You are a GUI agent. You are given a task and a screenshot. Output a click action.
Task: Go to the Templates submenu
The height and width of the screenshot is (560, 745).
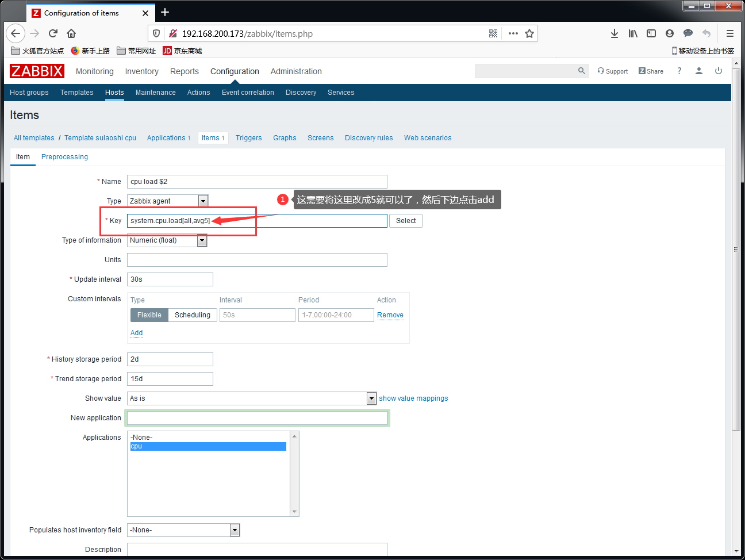(77, 93)
